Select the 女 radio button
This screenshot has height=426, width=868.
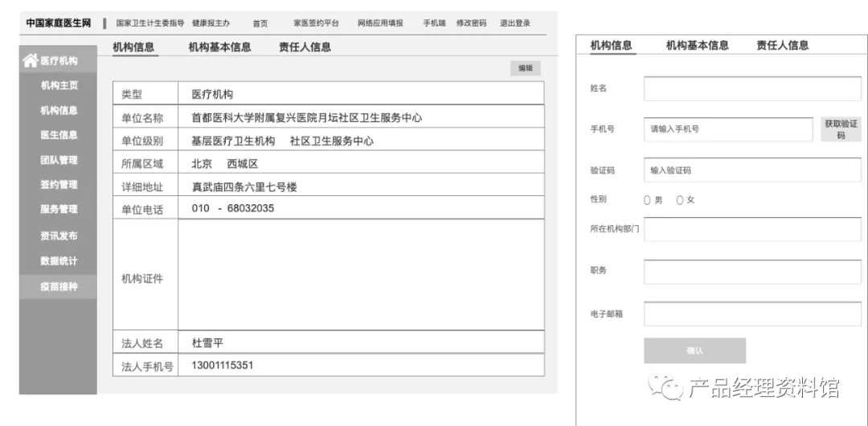pyautogui.click(x=680, y=200)
